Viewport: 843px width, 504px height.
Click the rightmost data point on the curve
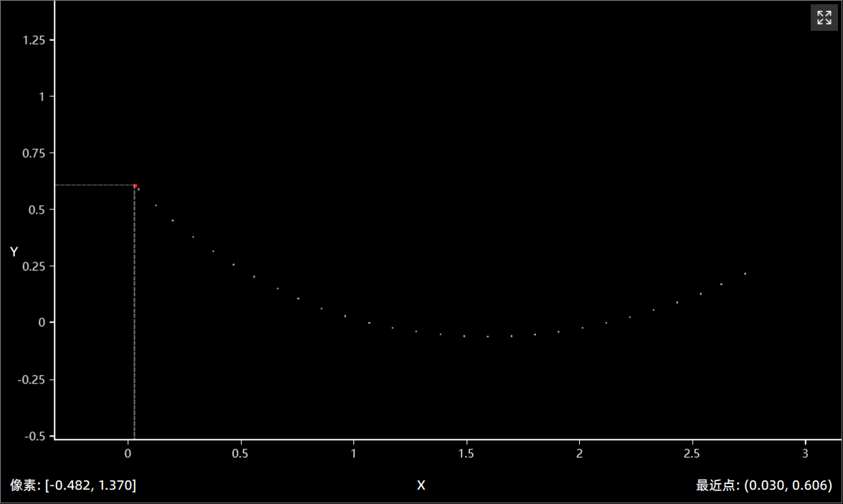(x=745, y=273)
